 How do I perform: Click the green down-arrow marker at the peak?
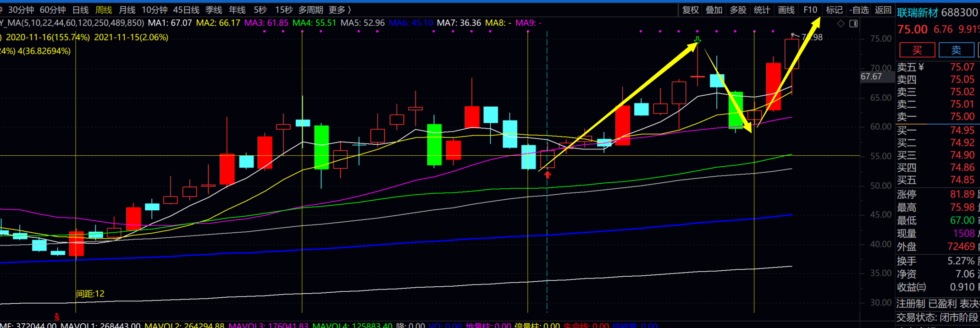point(697,41)
